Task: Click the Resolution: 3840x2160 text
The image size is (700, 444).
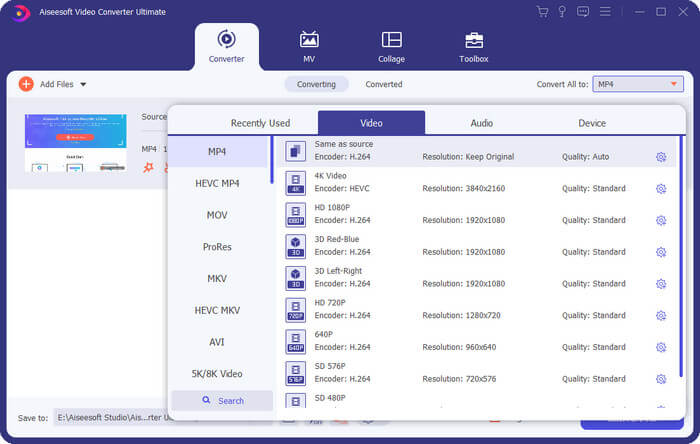Action: tap(464, 189)
